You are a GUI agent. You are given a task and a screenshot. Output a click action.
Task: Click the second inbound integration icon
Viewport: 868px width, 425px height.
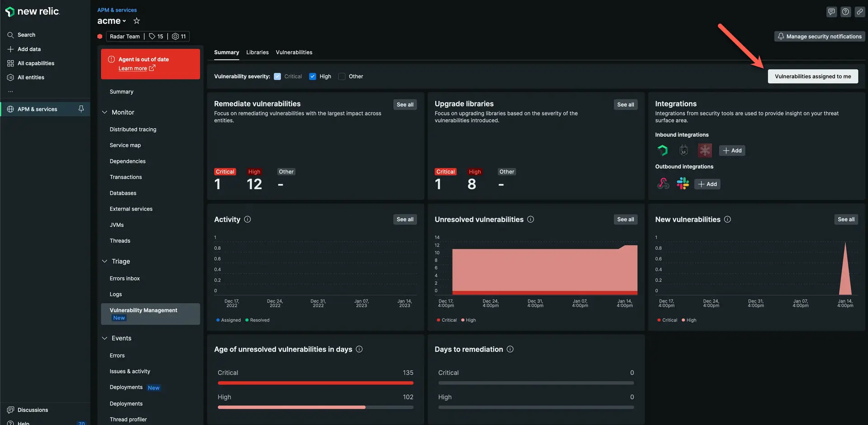point(684,150)
